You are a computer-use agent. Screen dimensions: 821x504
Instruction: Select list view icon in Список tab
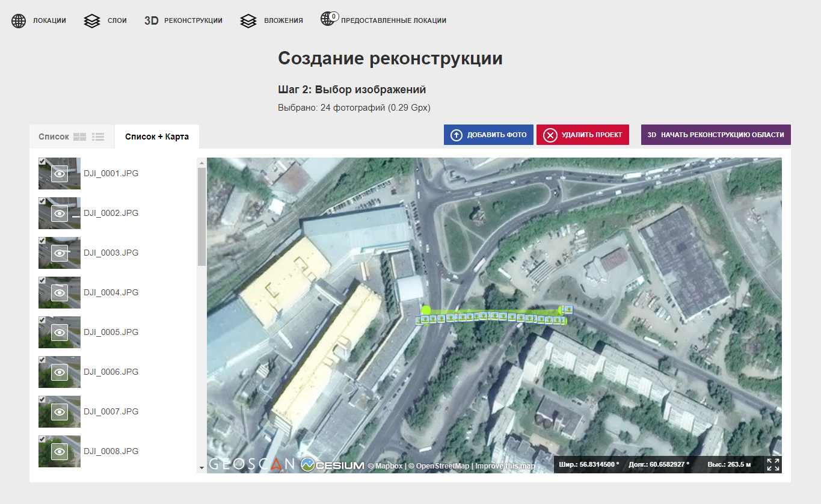click(98, 137)
